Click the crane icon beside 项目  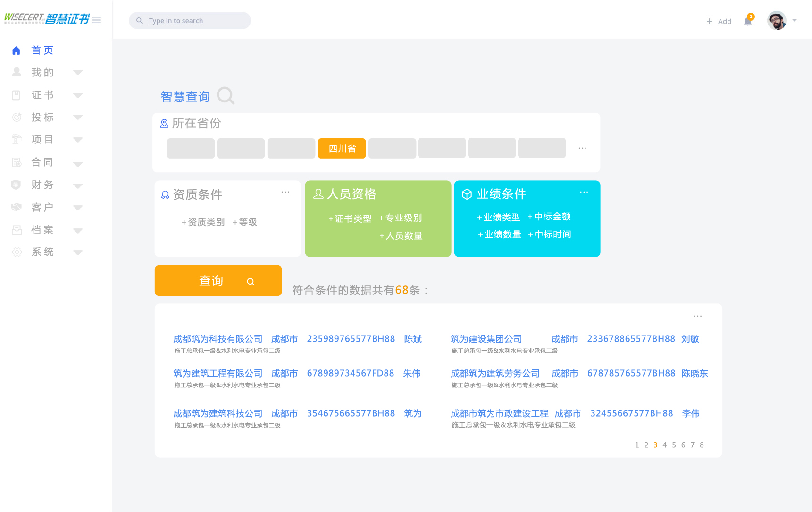click(17, 139)
